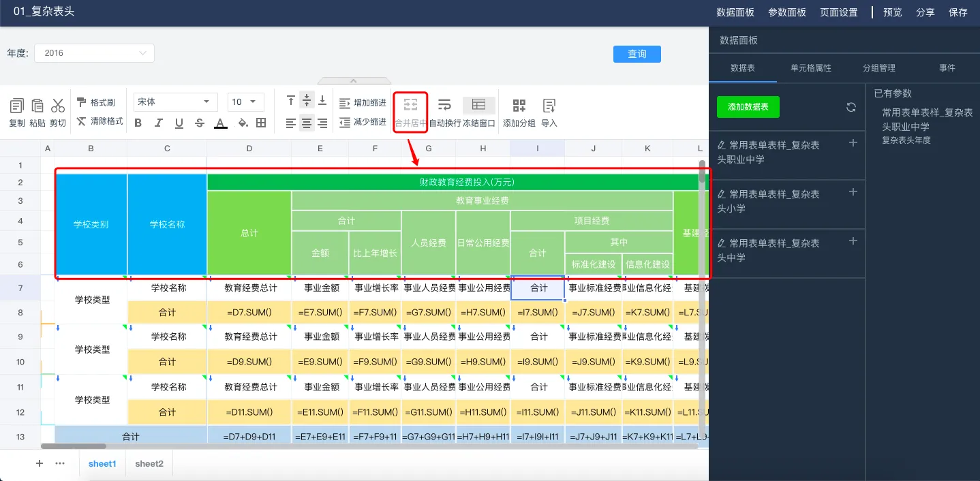Edit name of 复杂表头职业中学 data table

[722, 145]
